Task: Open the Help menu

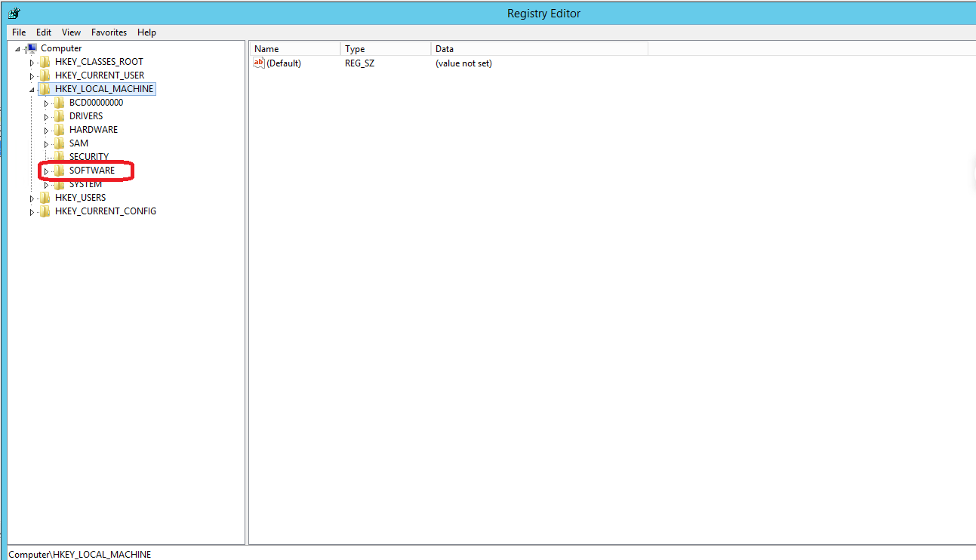Action: tap(146, 32)
